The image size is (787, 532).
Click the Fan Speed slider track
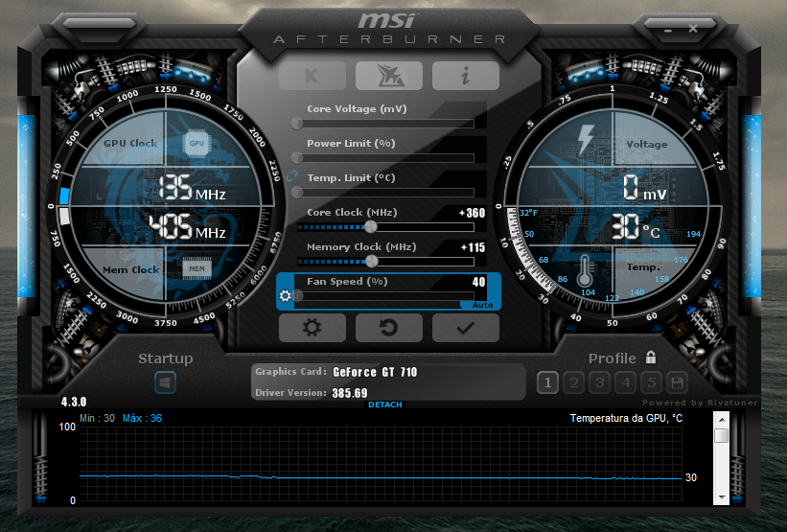[385, 296]
